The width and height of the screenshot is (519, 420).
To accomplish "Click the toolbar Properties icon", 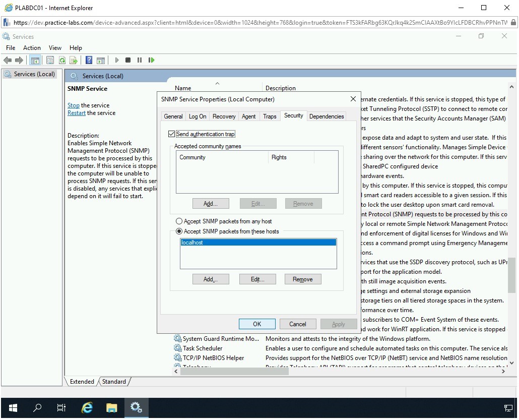I will [x=50, y=60].
